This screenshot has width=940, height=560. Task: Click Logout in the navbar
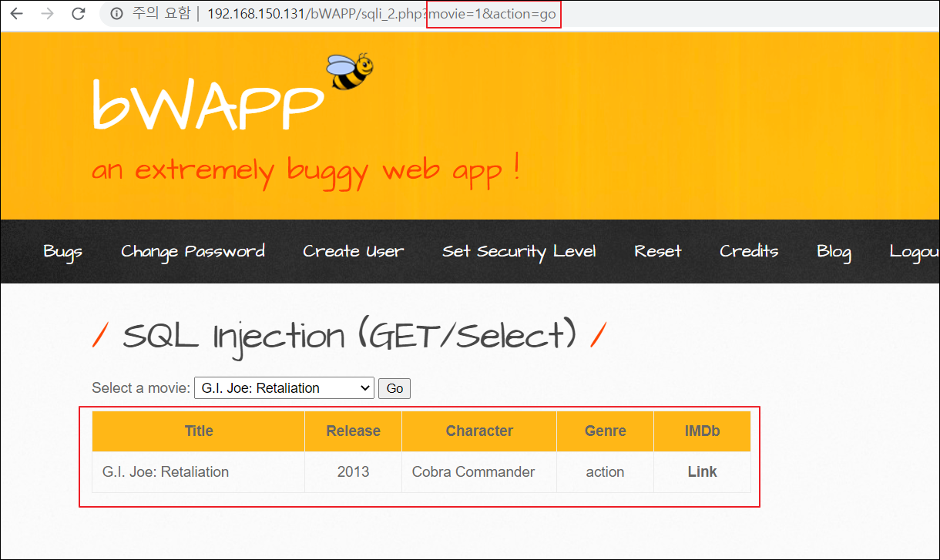(915, 251)
